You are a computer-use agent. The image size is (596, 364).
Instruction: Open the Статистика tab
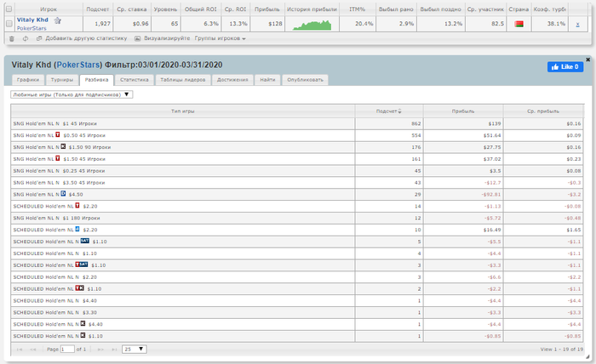coord(135,80)
